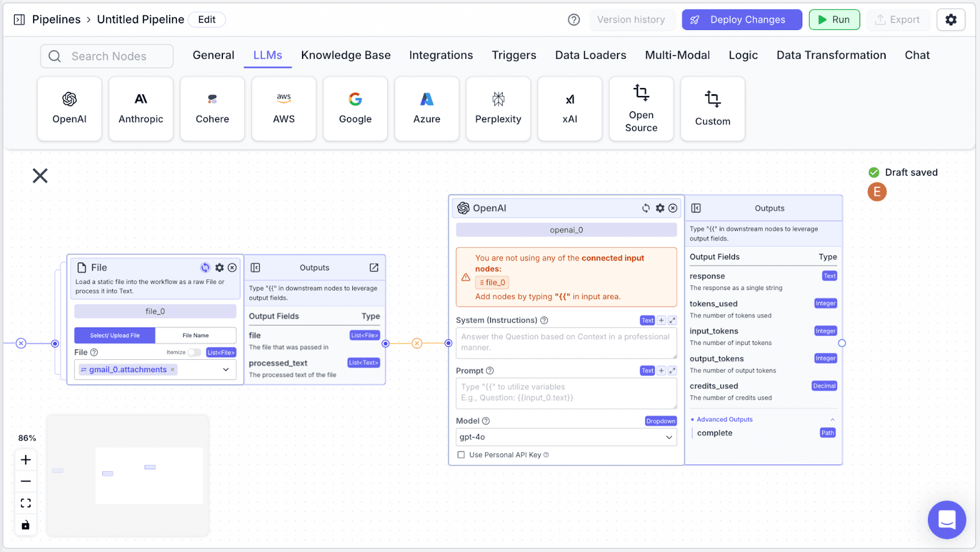Add an AWS node from the palette
This screenshot has width=980, height=552.
(284, 109)
